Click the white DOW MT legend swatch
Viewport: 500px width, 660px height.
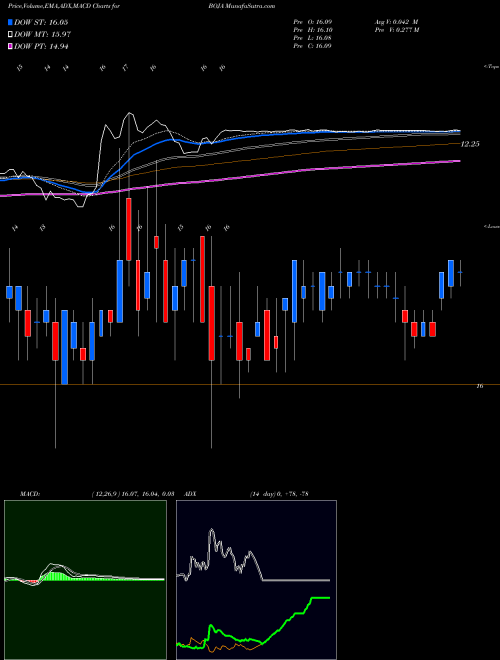(11, 35)
